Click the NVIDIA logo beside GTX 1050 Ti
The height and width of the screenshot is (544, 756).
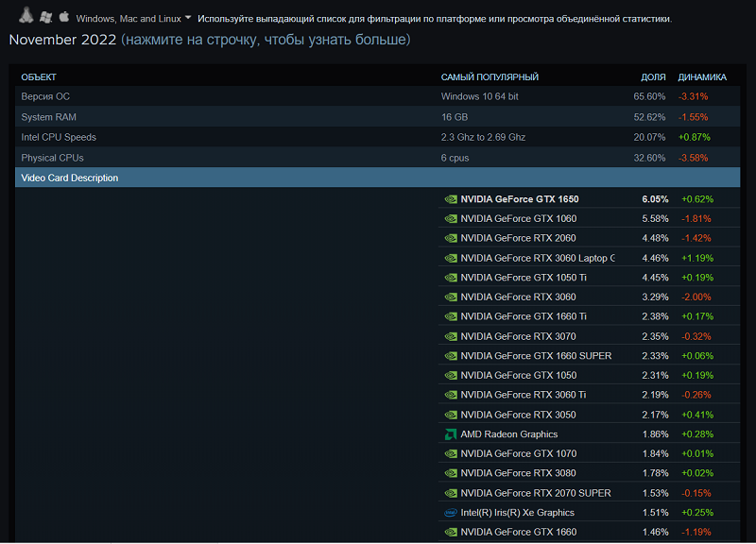(x=451, y=278)
